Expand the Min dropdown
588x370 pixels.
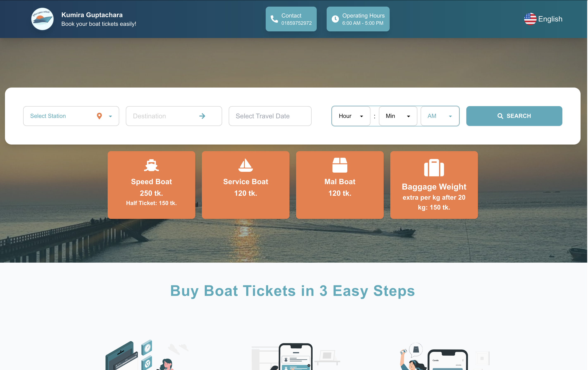[x=398, y=116]
